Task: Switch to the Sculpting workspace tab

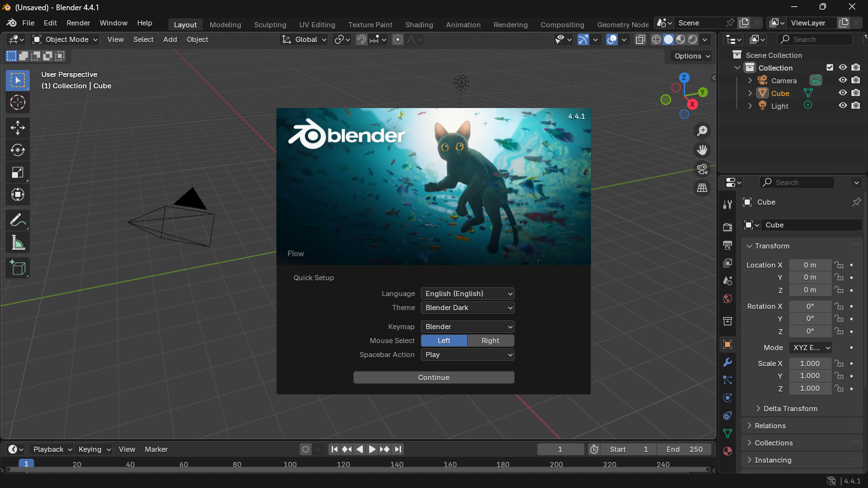Action: pos(270,25)
